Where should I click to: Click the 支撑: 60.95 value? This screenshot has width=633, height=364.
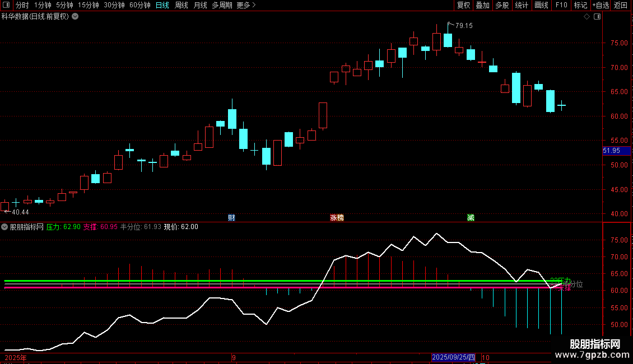[100, 227]
